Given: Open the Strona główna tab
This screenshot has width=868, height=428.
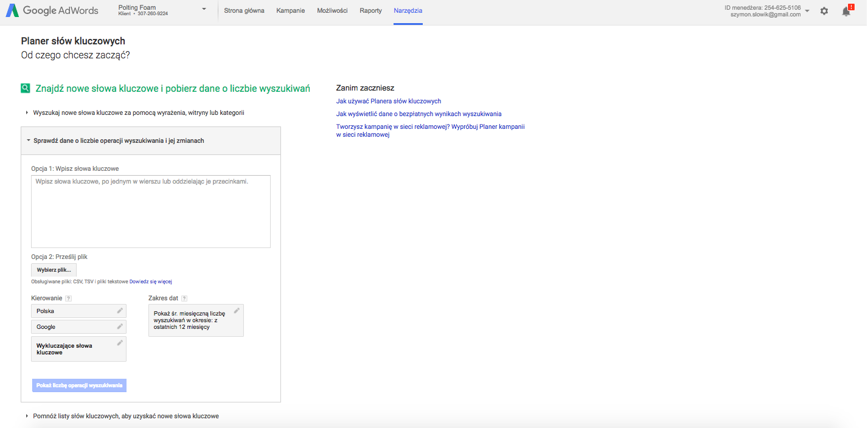Looking at the screenshot, I should tap(244, 11).
